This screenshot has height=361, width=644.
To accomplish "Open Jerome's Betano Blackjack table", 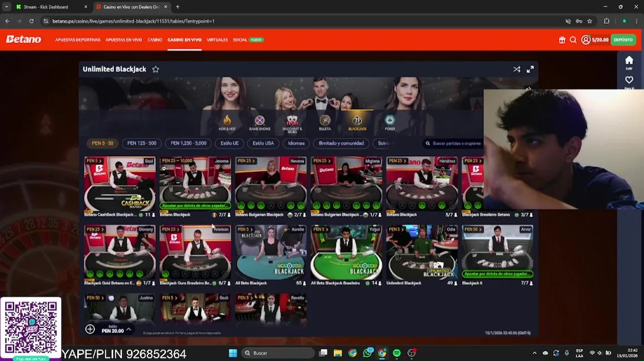I will click(x=195, y=187).
